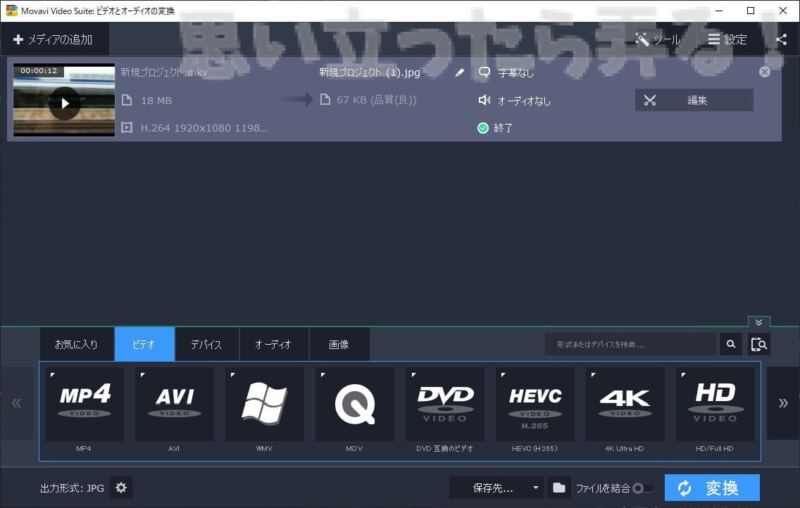
Task: Click the format search input field
Action: [631, 344]
